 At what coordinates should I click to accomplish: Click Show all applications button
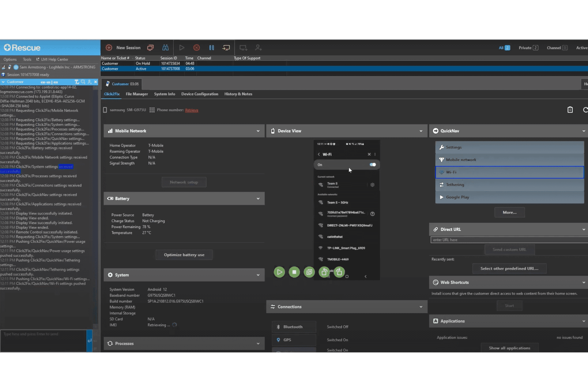pyautogui.click(x=509, y=348)
